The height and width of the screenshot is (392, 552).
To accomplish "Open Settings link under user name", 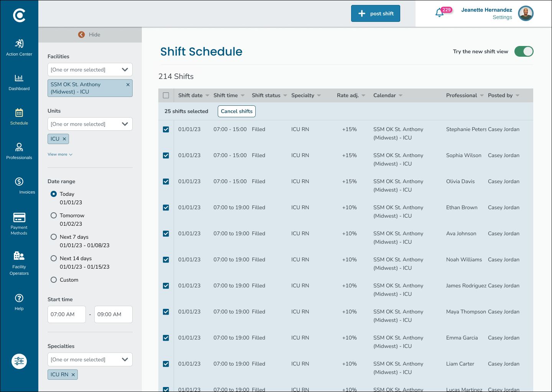I will point(502,17).
